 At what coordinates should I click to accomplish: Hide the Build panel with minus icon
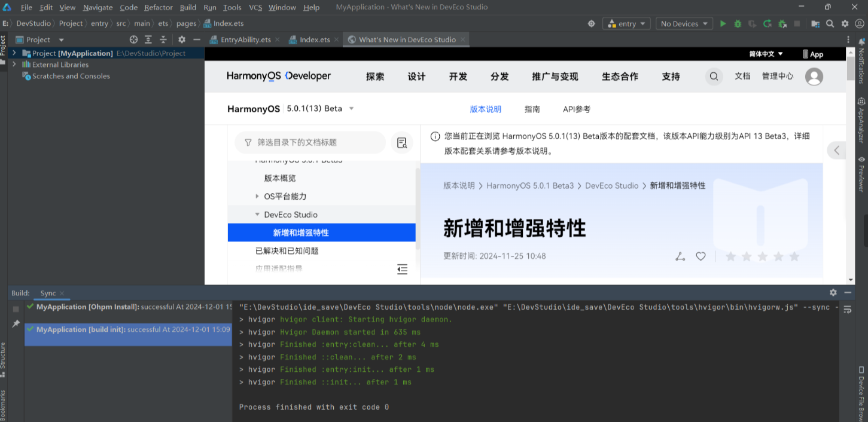[x=848, y=292]
